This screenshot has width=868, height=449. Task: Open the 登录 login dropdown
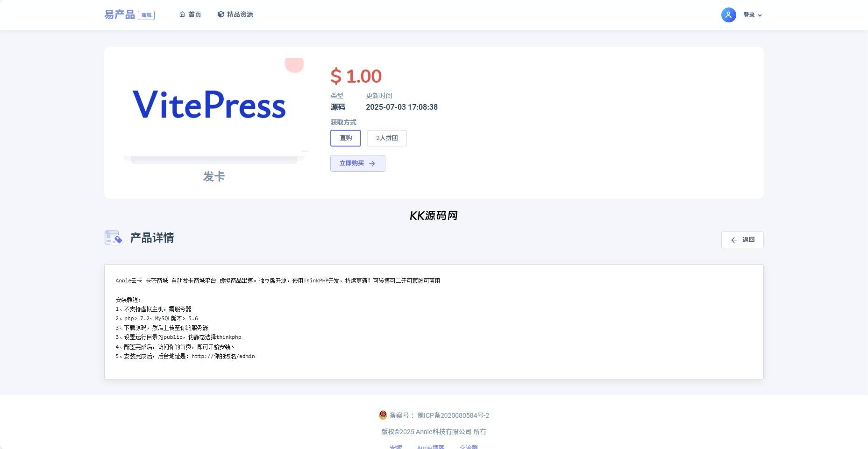pos(753,15)
